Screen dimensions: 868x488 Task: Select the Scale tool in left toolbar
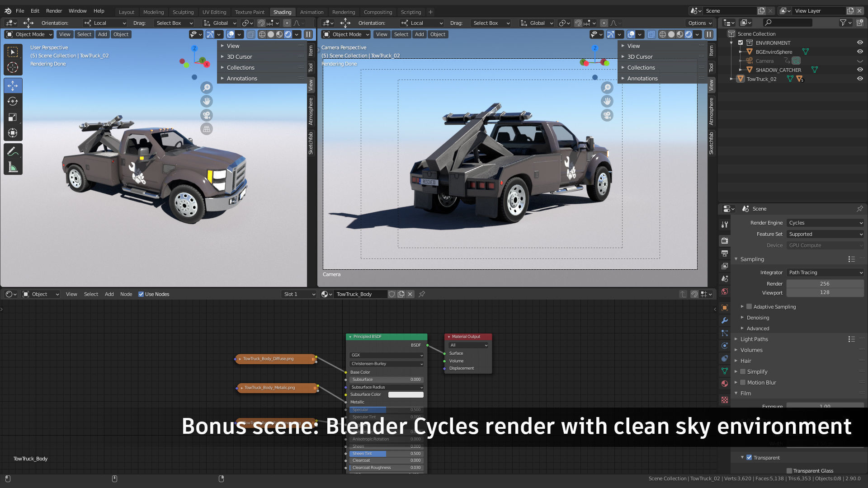(x=13, y=117)
